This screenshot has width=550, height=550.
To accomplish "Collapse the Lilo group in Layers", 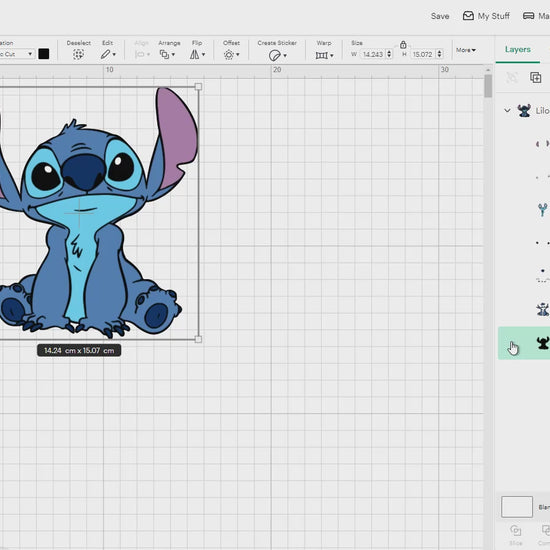I will 507,110.
